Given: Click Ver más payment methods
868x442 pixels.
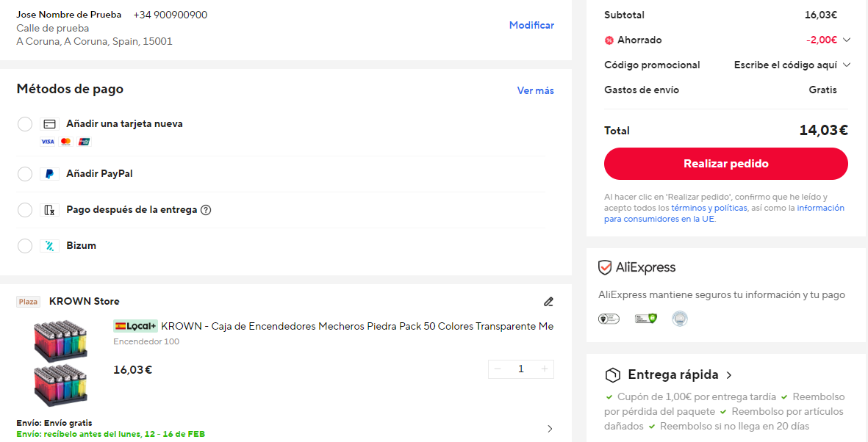Looking at the screenshot, I should coord(536,89).
